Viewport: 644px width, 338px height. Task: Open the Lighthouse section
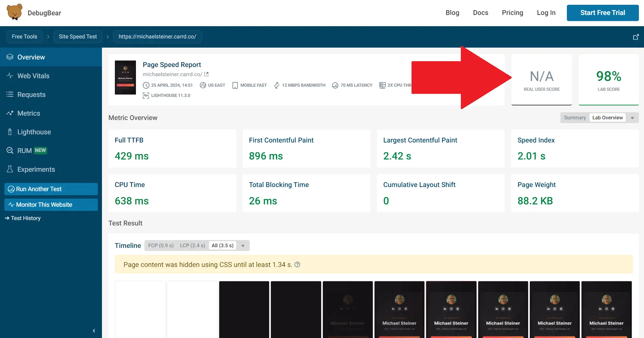[51, 132]
